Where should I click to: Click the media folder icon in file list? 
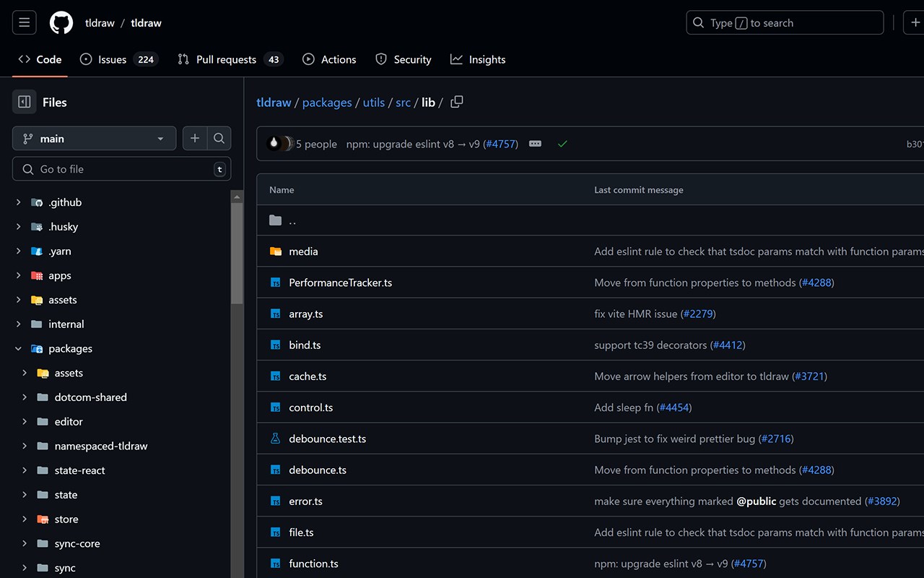(275, 251)
